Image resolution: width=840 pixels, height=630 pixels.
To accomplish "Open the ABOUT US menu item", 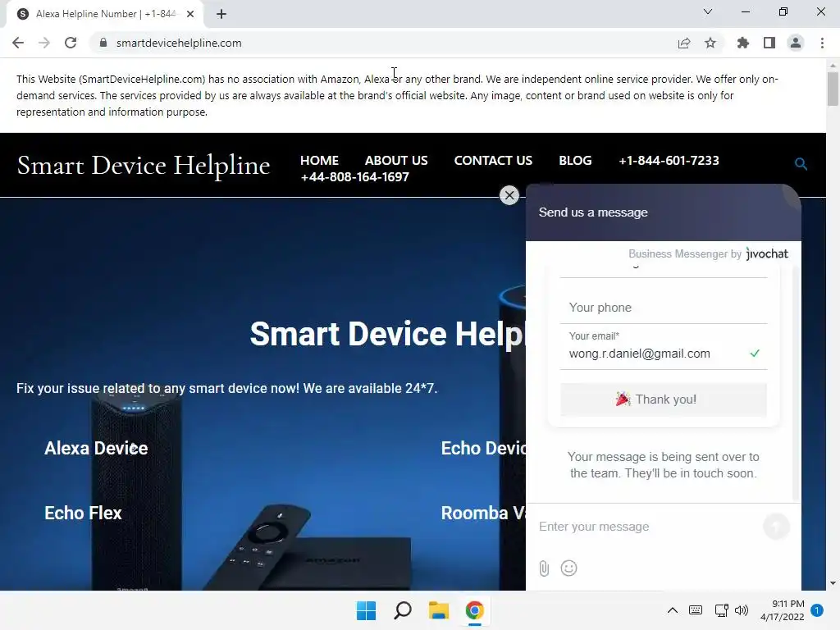I will 396,160.
